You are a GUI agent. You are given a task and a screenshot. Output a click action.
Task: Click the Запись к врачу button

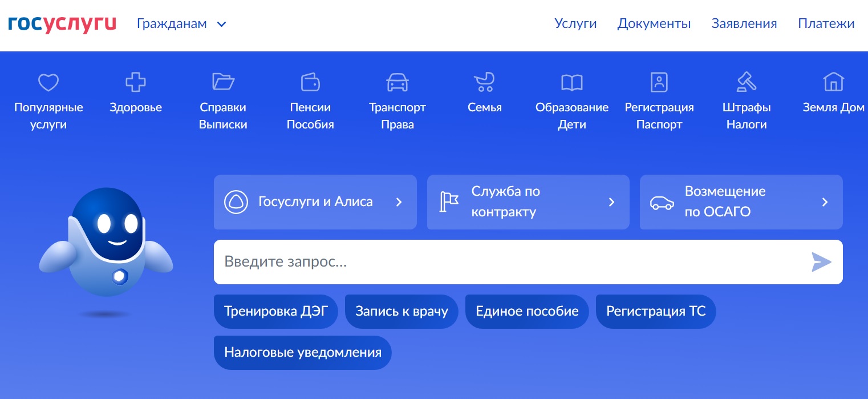tap(401, 312)
